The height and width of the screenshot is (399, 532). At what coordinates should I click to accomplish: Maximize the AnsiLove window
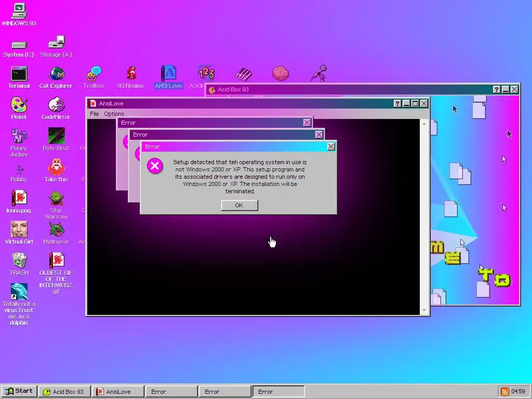pyautogui.click(x=415, y=103)
